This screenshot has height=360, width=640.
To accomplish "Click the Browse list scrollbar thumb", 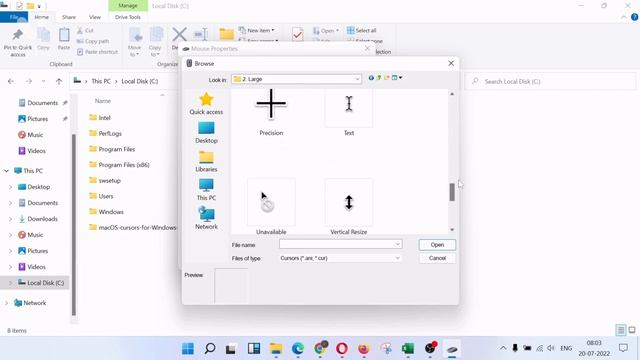I will point(452,192).
